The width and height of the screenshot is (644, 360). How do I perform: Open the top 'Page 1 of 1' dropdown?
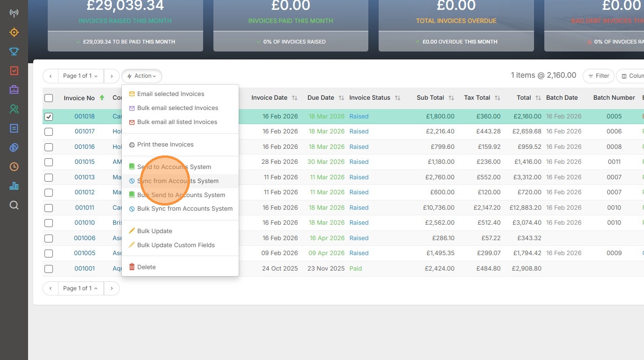(81, 76)
